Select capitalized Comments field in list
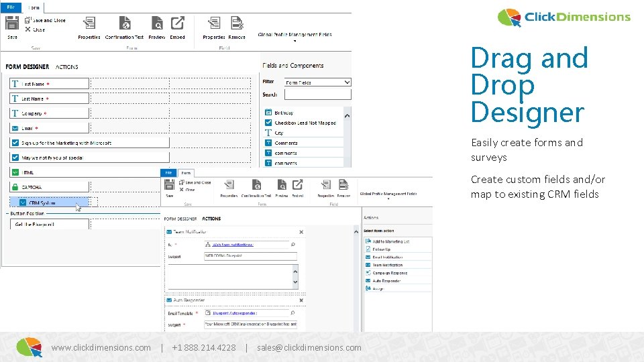 pos(304,143)
